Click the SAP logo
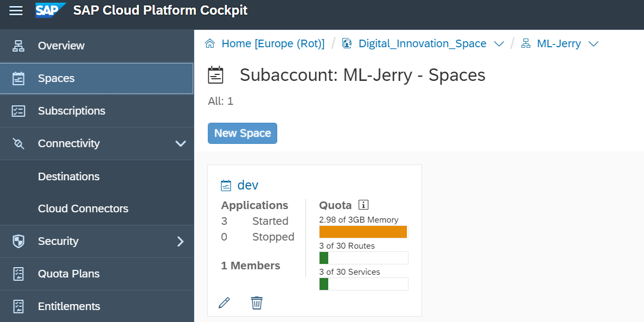The height and width of the screenshot is (322, 644). pos(50,10)
